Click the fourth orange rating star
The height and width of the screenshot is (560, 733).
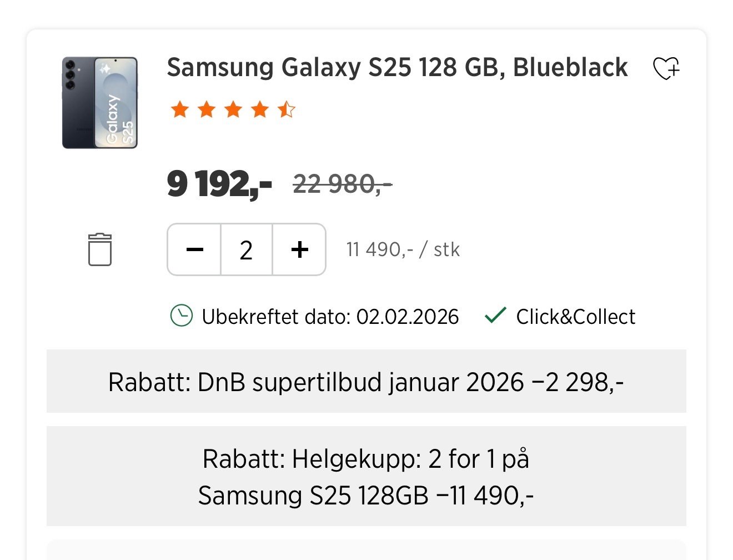[260, 109]
